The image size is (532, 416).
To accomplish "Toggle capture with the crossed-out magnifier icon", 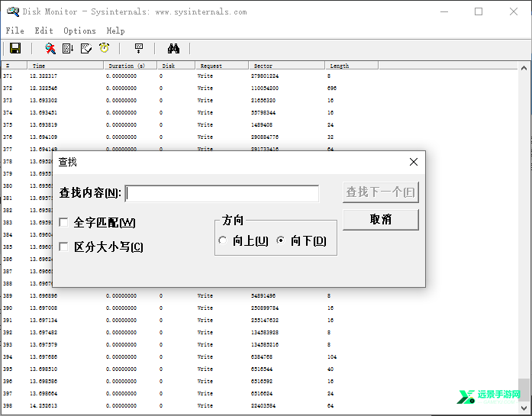I will pos(50,49).
